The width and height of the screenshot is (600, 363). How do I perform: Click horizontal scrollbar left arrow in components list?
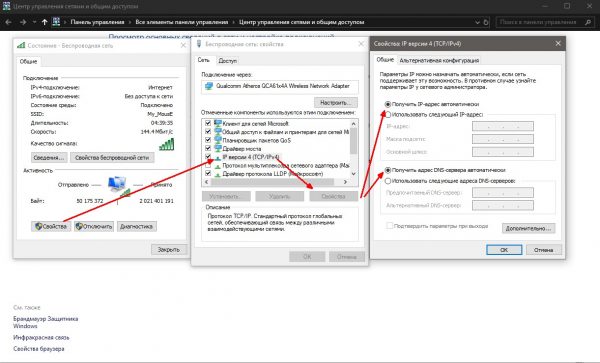[207, 182]
